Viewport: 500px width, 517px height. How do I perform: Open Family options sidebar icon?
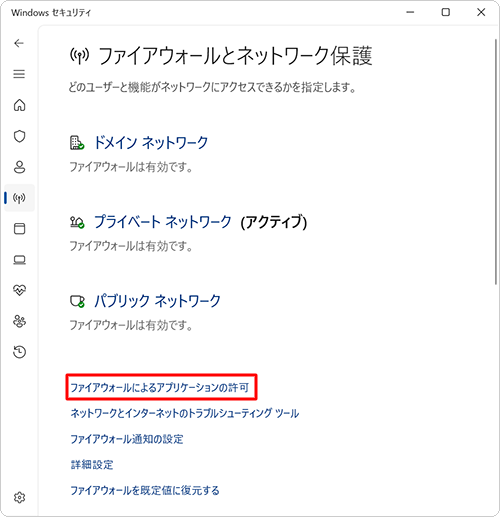19,321
